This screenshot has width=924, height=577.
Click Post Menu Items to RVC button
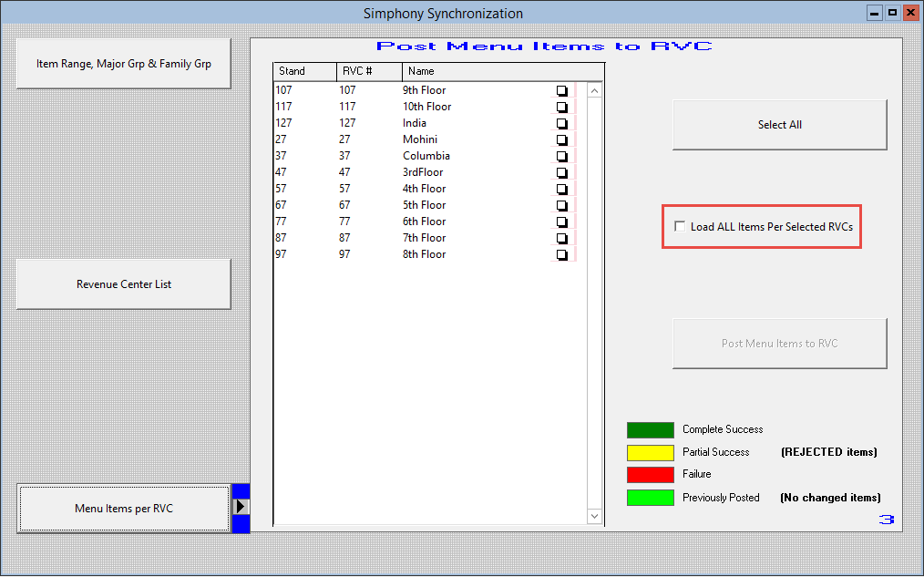coord(780,343)
